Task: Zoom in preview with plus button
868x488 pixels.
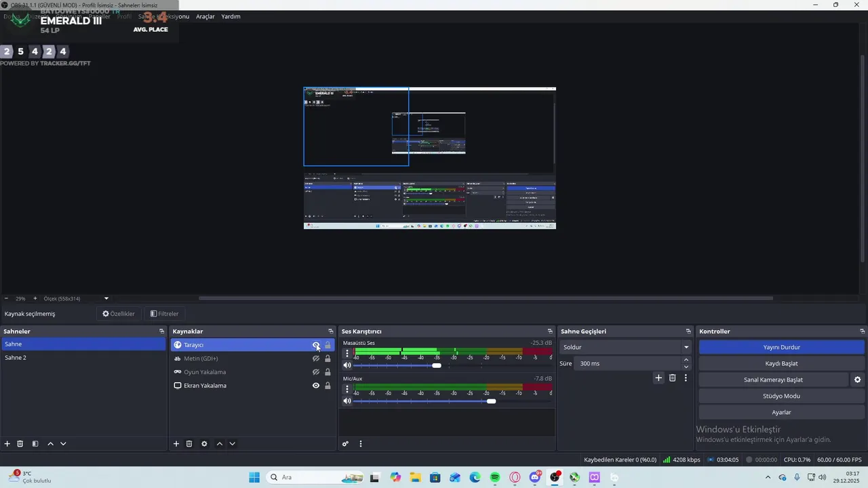Action: click(x=35, y=298)
